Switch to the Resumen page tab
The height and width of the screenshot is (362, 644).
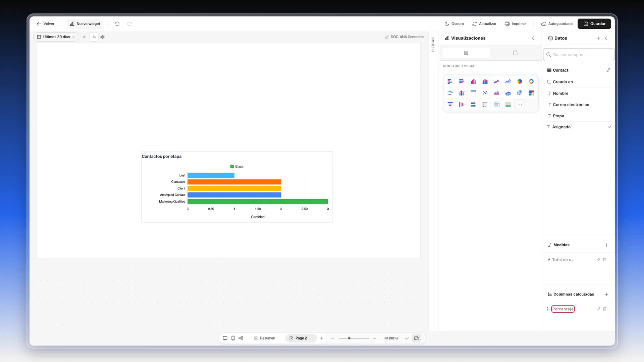click(x=265, y=338)
